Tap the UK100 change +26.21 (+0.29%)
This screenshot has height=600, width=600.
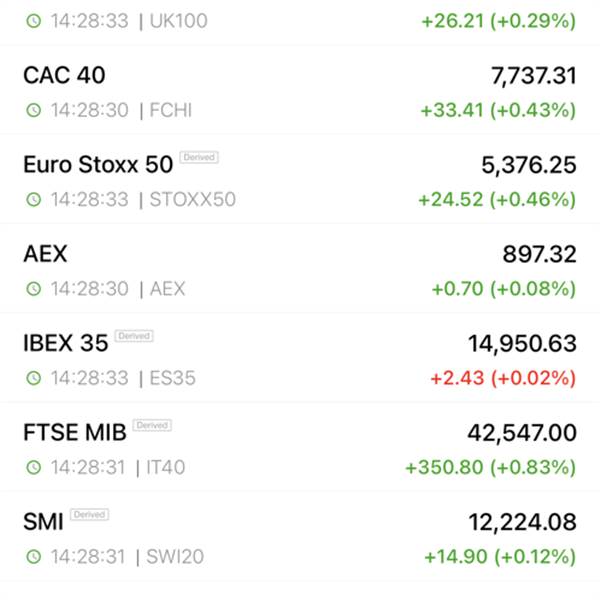tap(499, 21)
